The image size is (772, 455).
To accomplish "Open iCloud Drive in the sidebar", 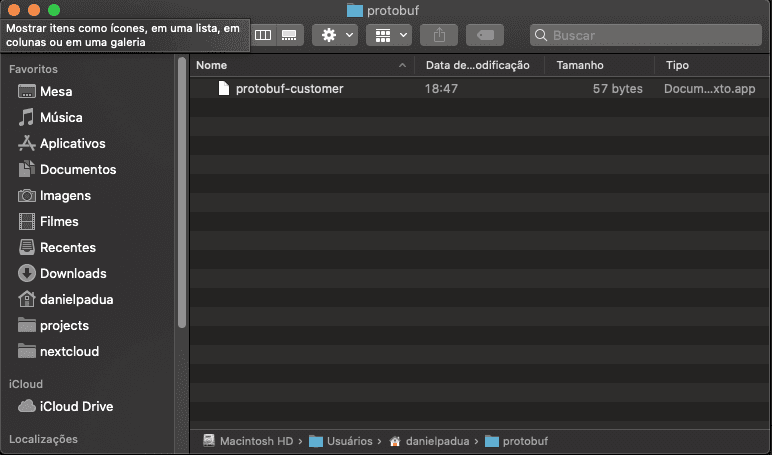I will (x=76, y=407).
